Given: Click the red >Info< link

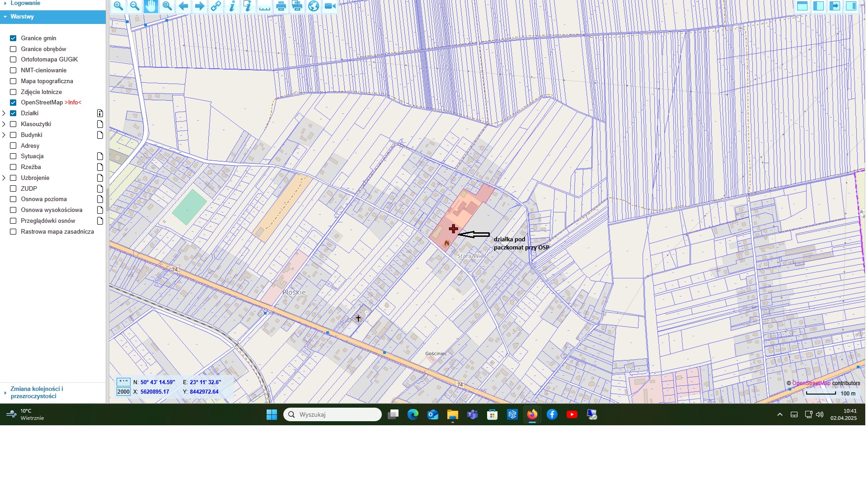Looking at the screenshot, I should [73, 103].
